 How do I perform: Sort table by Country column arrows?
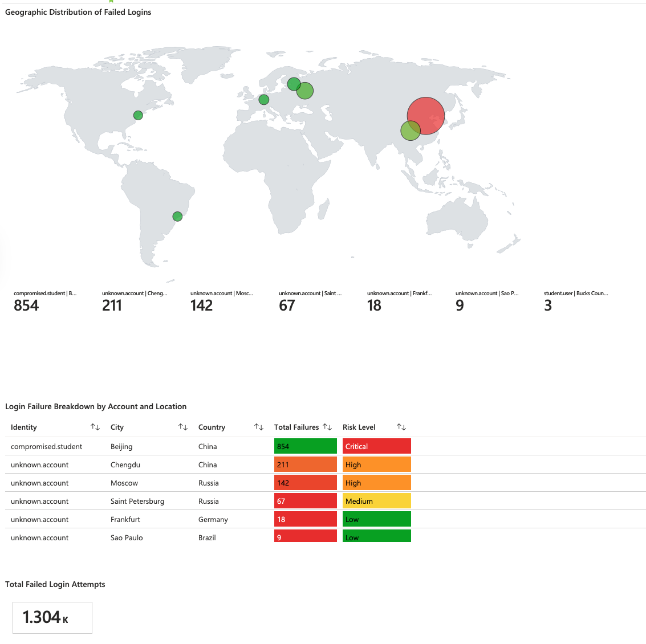259,427
